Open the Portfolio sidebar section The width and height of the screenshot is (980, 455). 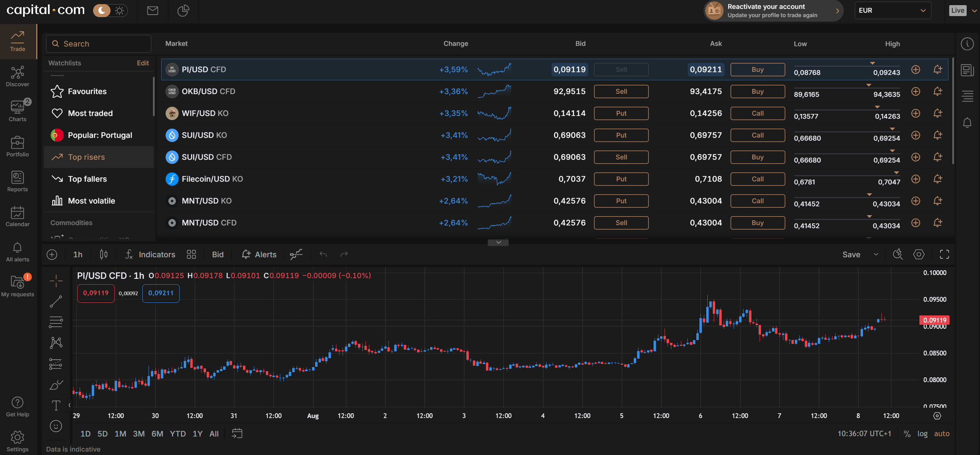coord(17,146)
